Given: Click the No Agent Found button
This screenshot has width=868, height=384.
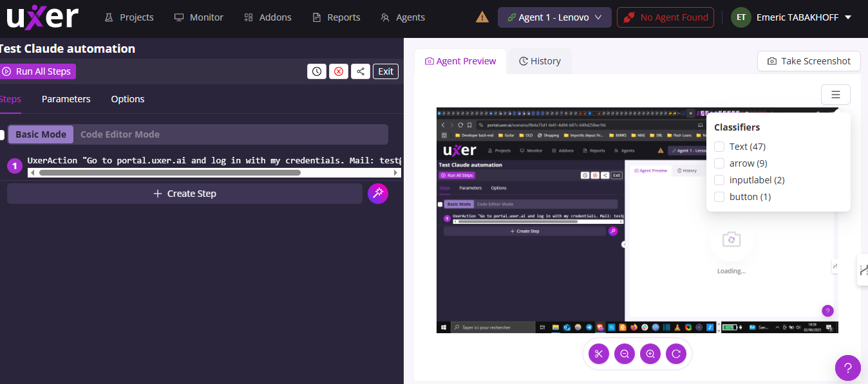Looking at the screenshot, I should [666, 17].
